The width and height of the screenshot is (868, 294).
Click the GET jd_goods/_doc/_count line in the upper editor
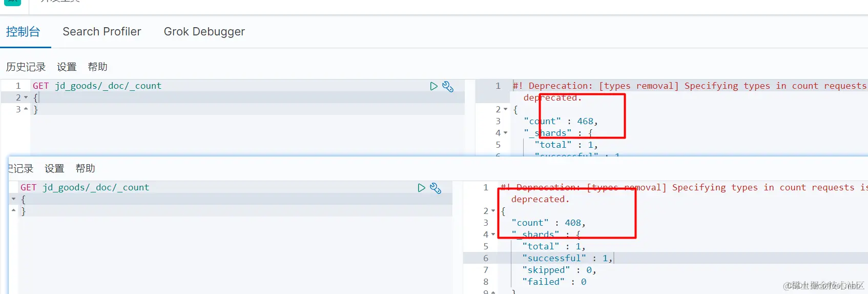pyautogui.click(x=97, y=86)
